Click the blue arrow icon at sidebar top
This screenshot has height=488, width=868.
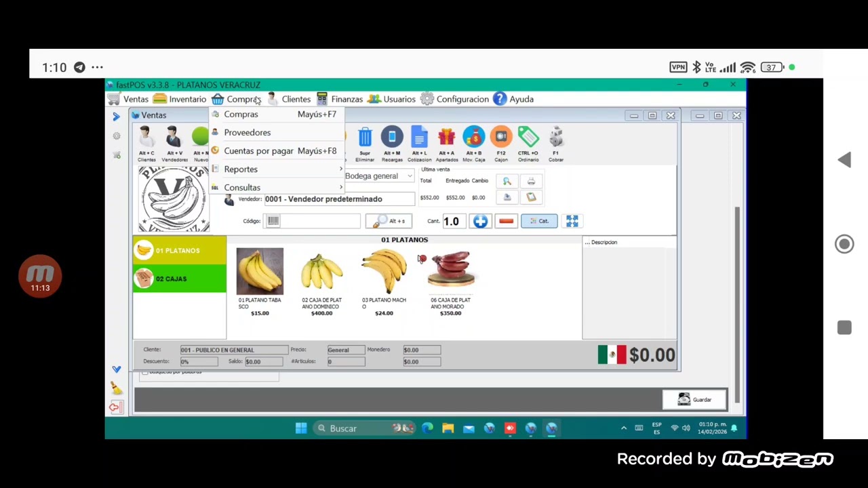[116, 117]
